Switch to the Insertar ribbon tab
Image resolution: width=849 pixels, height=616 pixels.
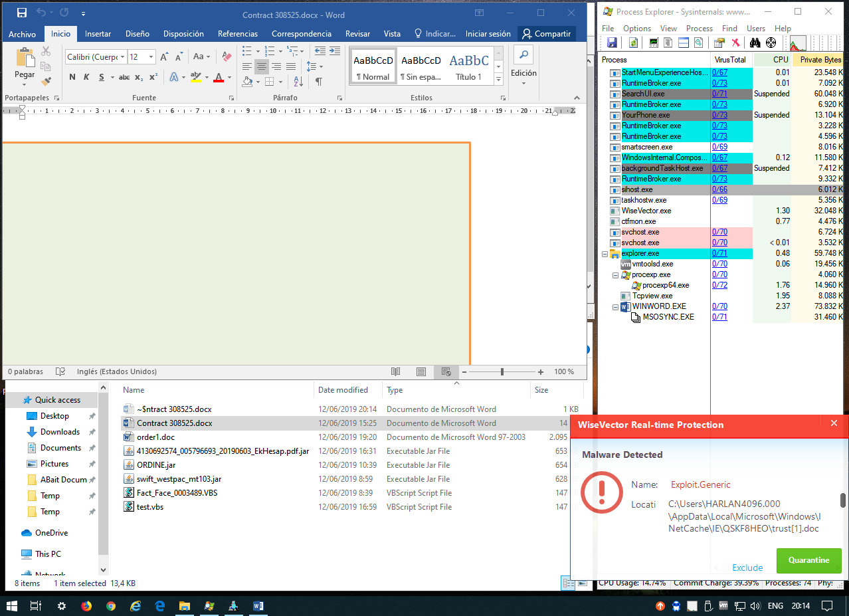(98, 34)
